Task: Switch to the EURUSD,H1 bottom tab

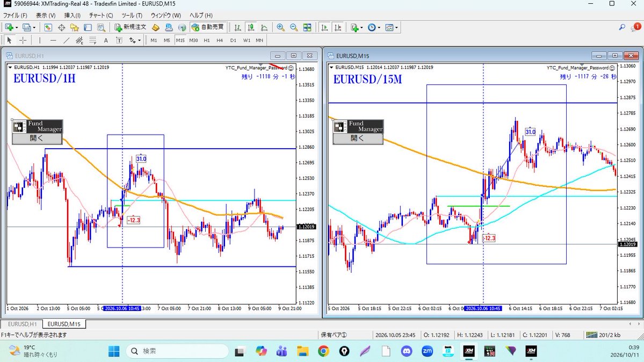Action: point(22,324)
